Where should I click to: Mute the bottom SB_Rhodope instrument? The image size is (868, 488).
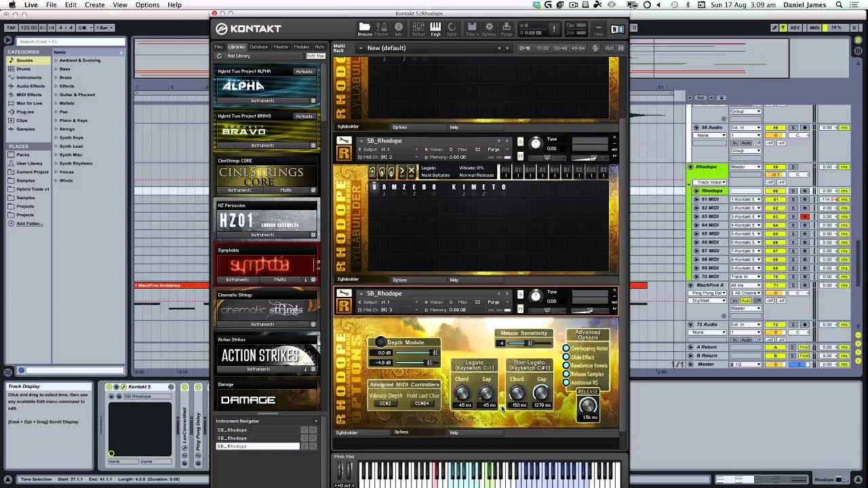tap(520, 310)
